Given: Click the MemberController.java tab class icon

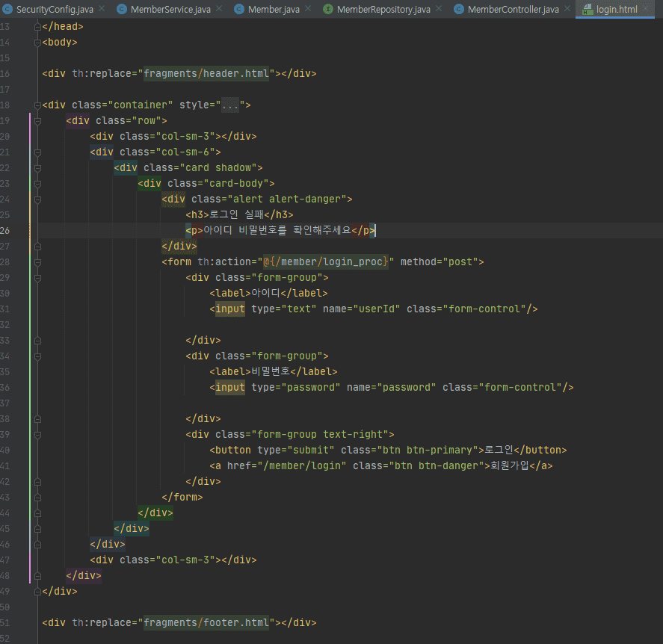Looking at the screenshot, I should click(459, 9).
